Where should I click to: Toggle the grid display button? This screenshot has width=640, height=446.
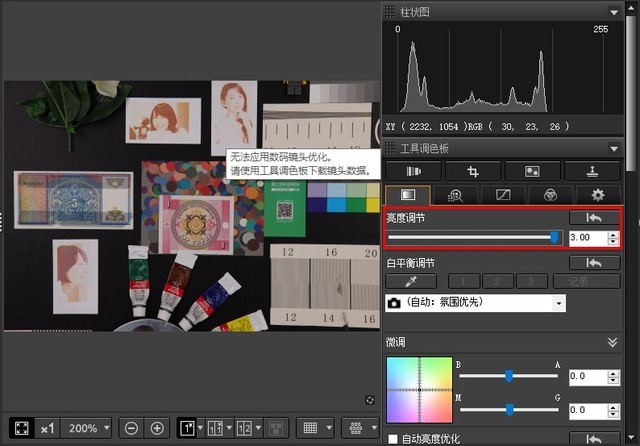310,428
